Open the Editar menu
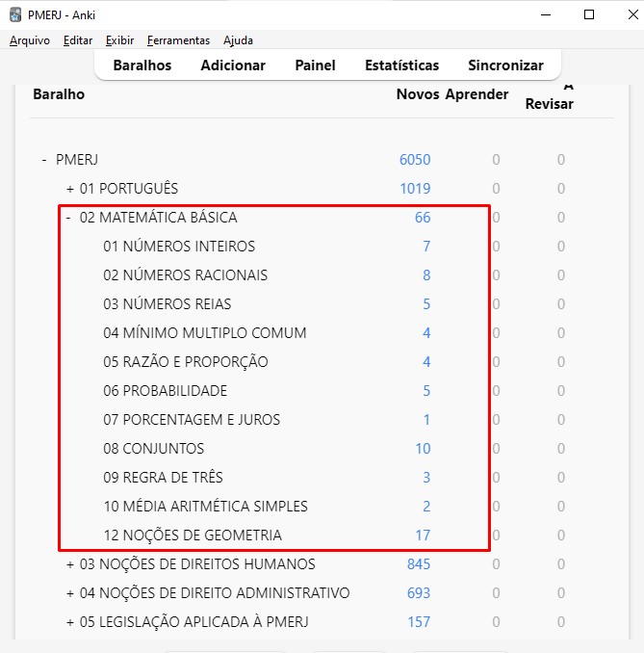Screen dimensions: 644x653 [x=78, y=40]
